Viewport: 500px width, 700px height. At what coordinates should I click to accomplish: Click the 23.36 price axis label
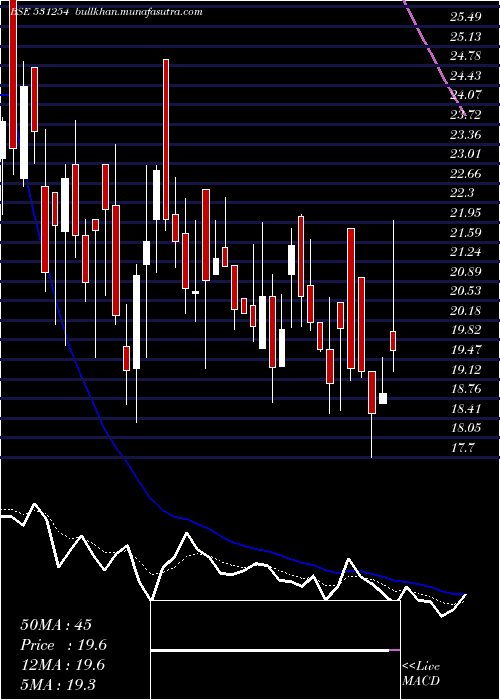tap(466, 134)
